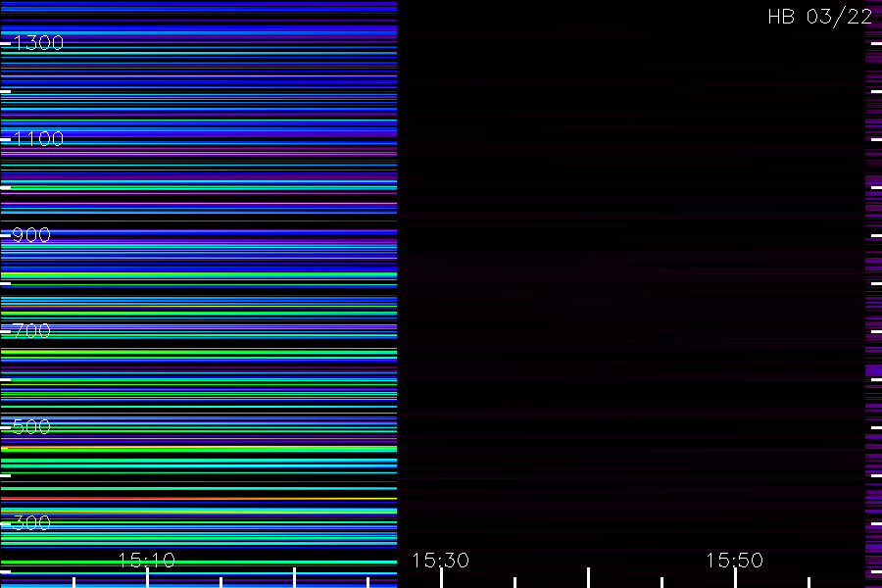
Task: Click the 15:30 time axis label
Action: click(x=440, y=561)
